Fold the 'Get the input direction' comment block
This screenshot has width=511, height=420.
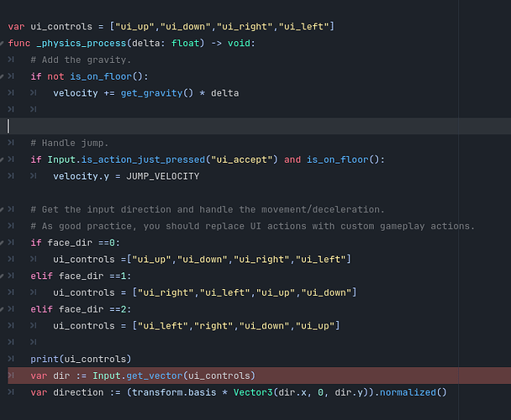(x=2, y=209)
